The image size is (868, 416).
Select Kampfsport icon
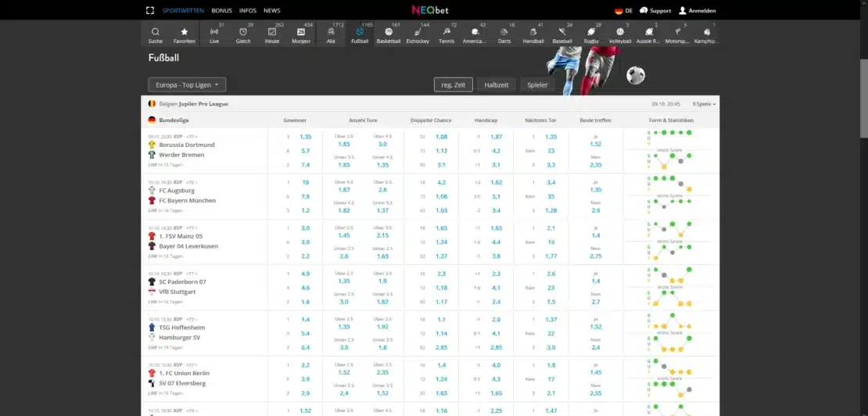pos(706,32)
